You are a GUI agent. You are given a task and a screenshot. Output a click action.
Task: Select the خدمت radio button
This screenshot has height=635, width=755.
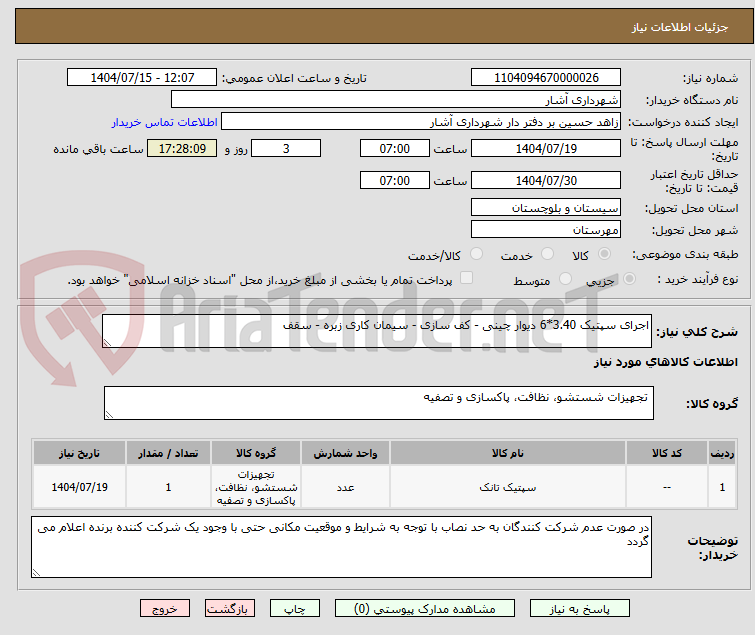pos(547,254)
